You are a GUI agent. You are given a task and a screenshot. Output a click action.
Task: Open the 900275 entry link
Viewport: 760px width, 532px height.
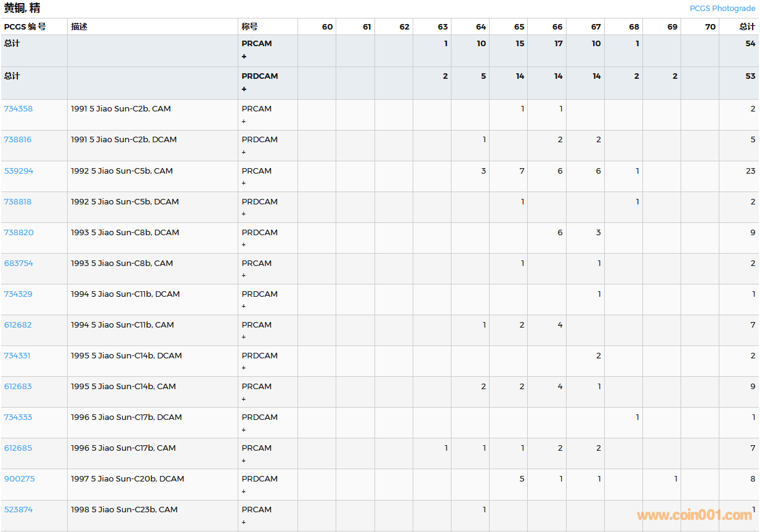pyautogui.click(x=19, y=479)
